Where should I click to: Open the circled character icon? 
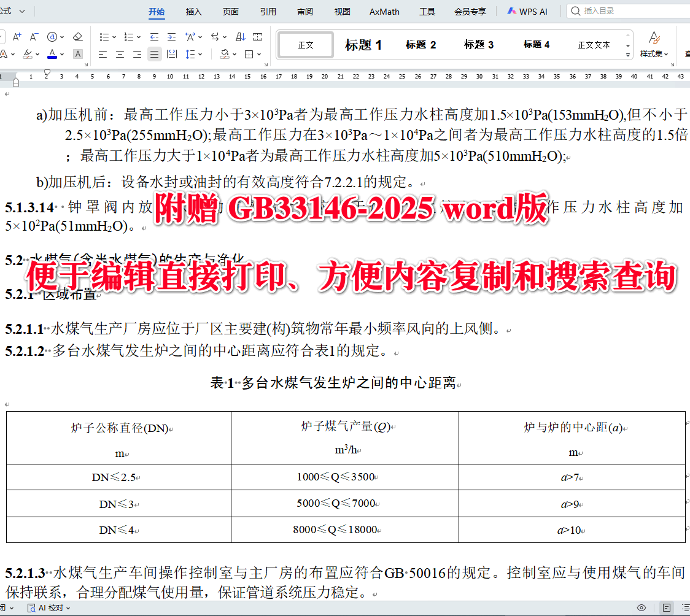[x=52, y=37]
